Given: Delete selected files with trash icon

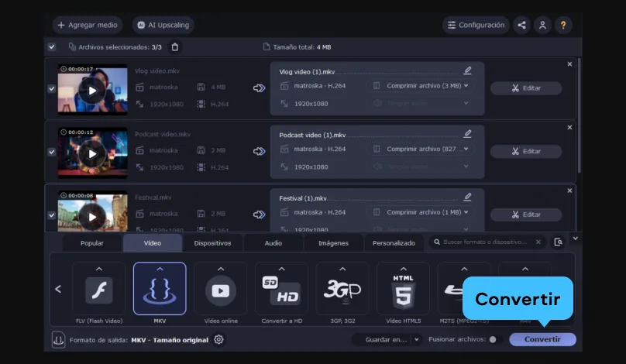Looking at the screenshot, I should [x=175, y=47].
